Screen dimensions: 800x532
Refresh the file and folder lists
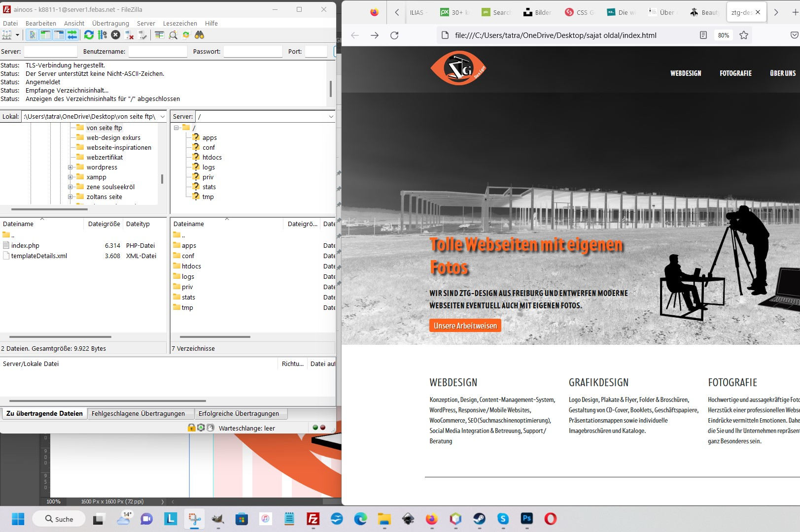click(x=89, y=35)
